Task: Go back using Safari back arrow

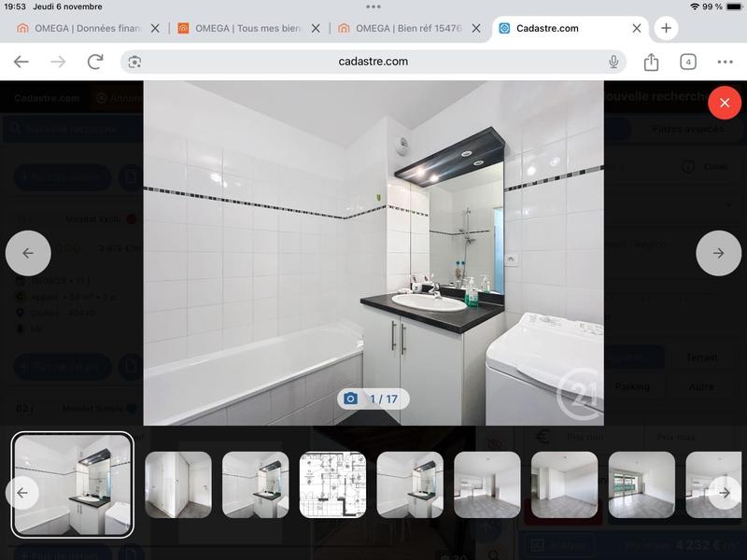Action: click(21, 62)
